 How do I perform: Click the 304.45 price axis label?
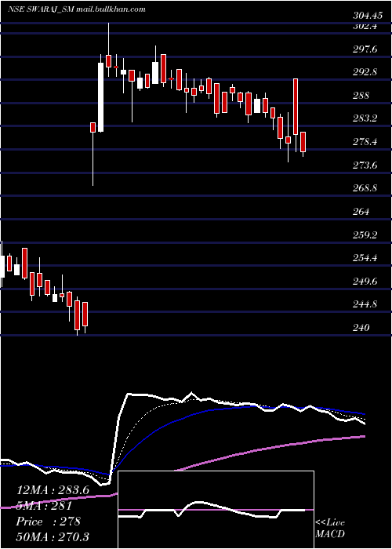coord(366,16)
